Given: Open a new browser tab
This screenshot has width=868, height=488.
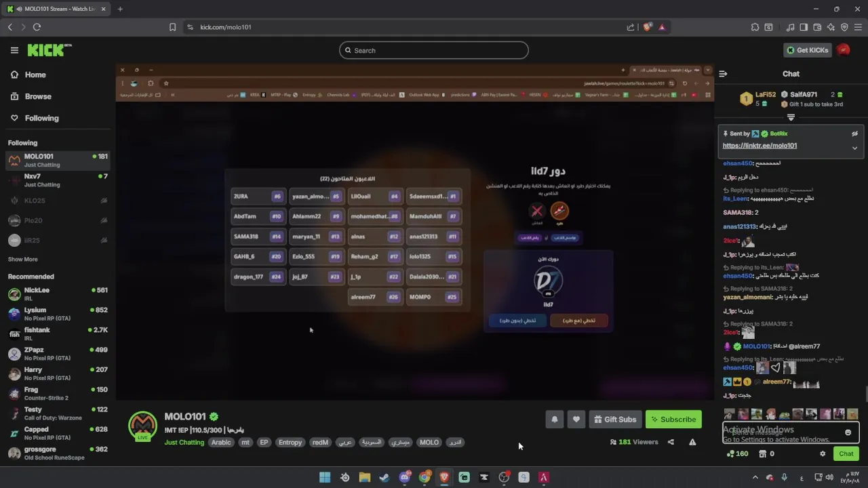Looking at the screenshot, I should [x=120, y=9].
